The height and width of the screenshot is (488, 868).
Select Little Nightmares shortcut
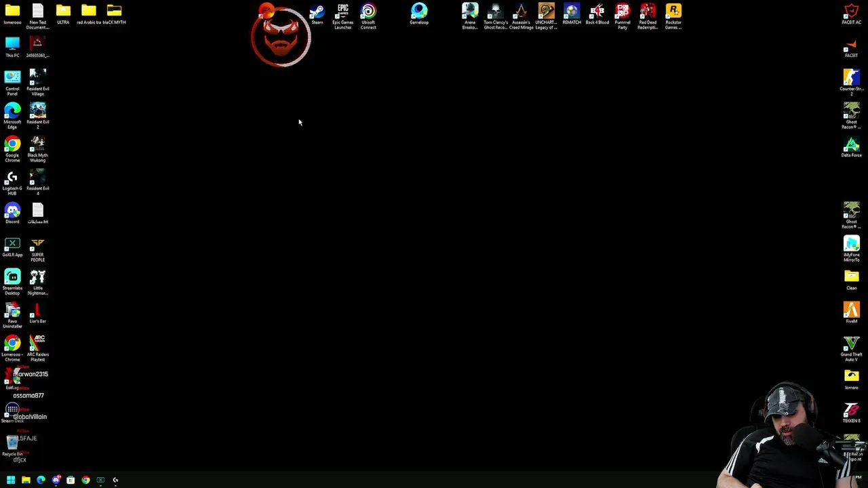coord(38,282)
